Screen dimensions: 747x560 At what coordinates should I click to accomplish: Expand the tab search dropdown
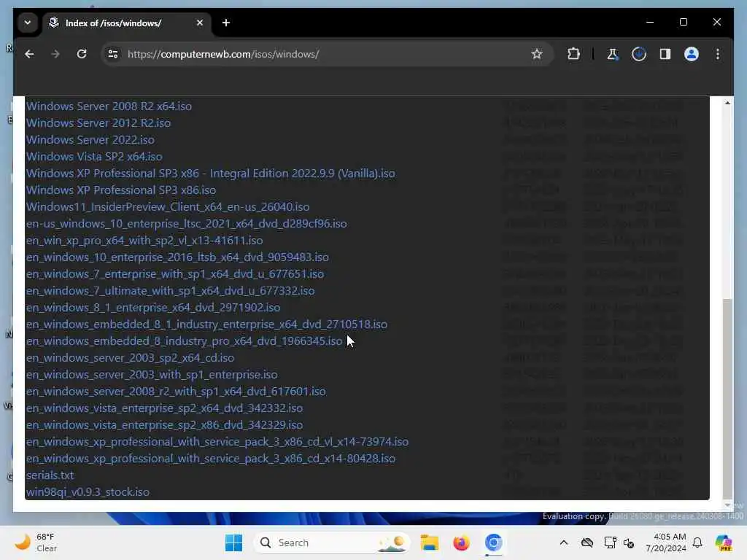click(x=28, y=23)
